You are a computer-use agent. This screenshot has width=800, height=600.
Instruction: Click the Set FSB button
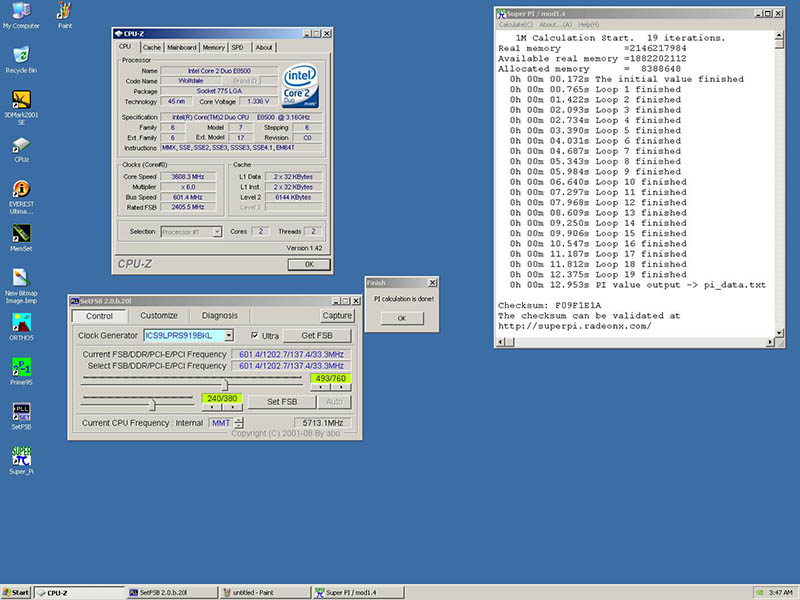click(x=282, y=402)
